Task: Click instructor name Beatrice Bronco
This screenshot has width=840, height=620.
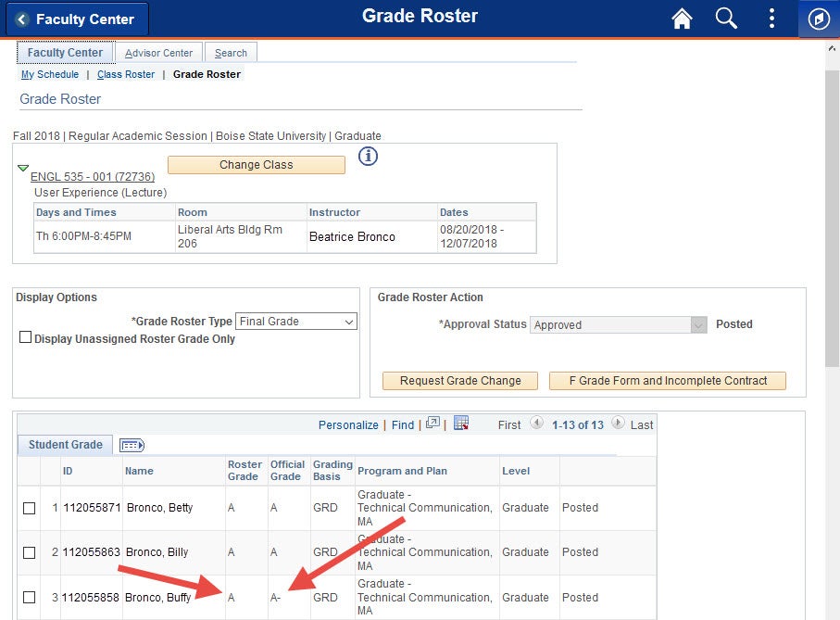Action: tap(352, 237)
